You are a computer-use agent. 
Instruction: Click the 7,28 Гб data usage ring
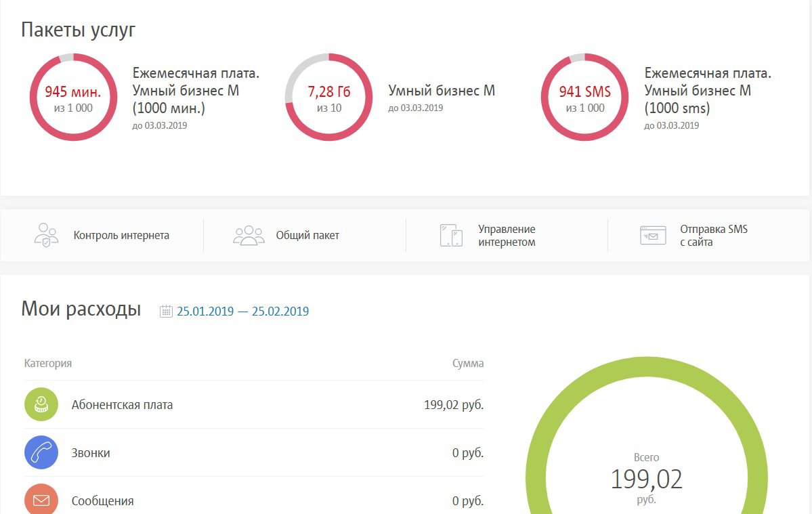328,98
